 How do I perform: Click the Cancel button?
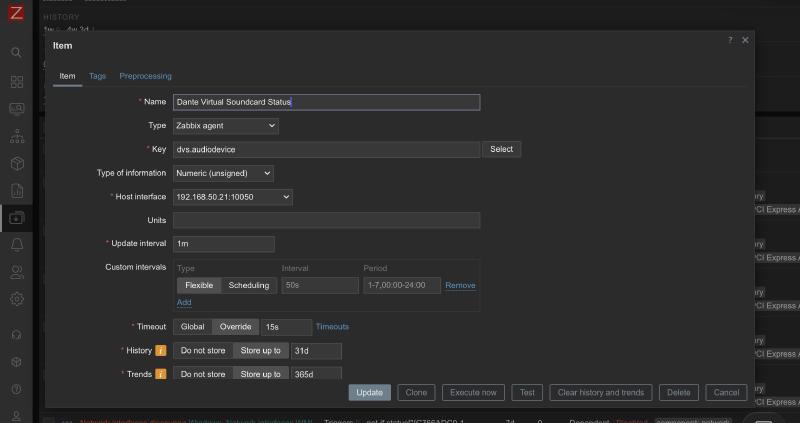tap(727, 392)
